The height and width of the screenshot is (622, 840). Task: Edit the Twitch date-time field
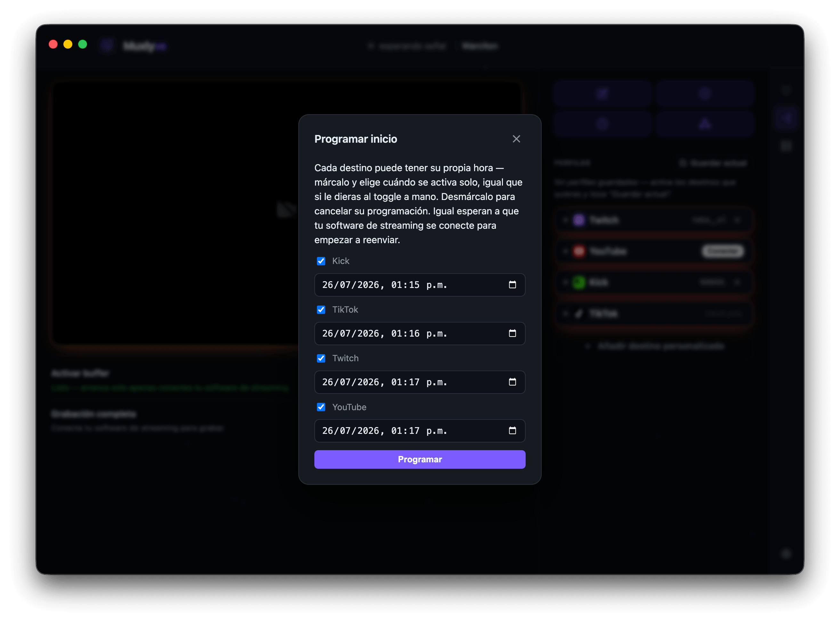420,382
